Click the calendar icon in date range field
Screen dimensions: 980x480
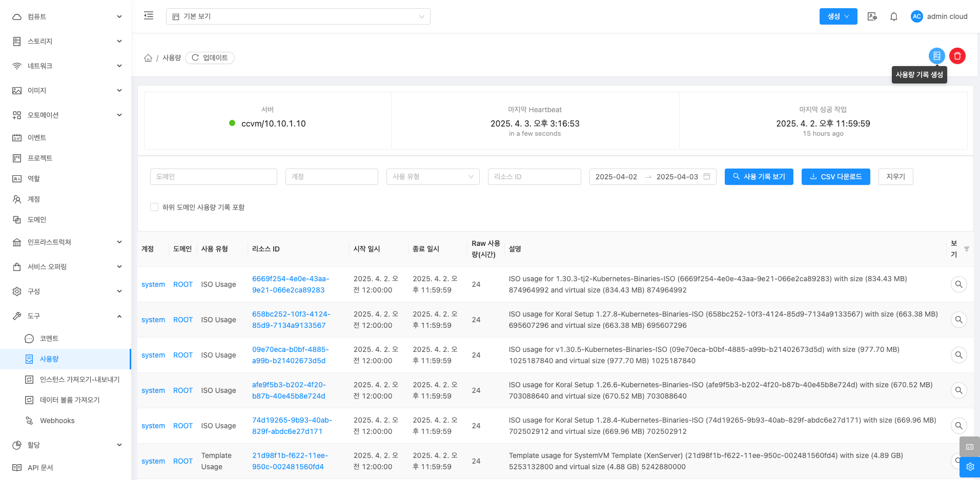click(x=707, y=177)
